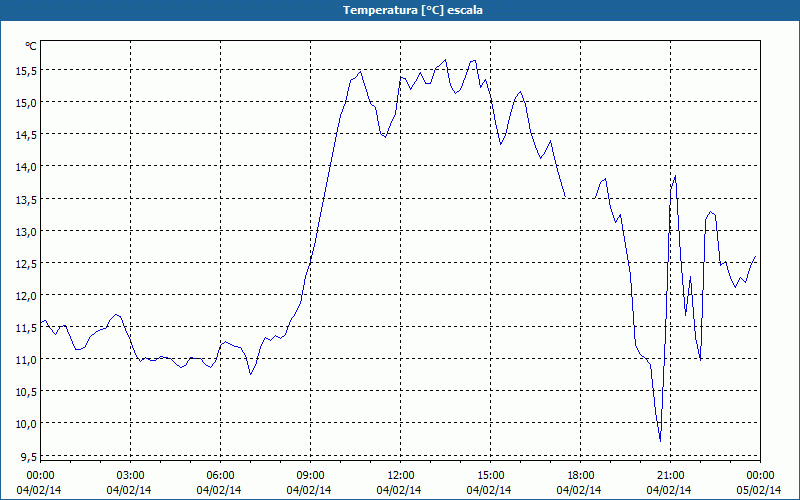Click the 11,0 y-axis value
The width and height of the screenshot is (800, 500).
(x=26, y=360)
